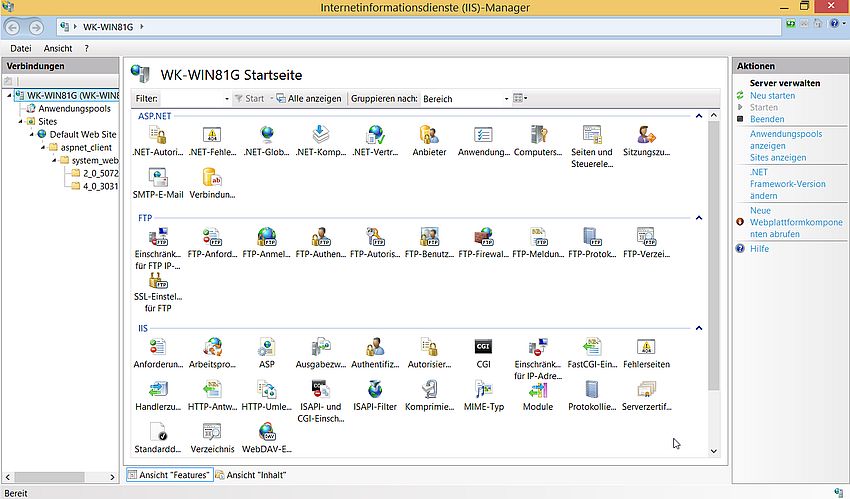Collapse the ASP.NET group section

point(699,116)
